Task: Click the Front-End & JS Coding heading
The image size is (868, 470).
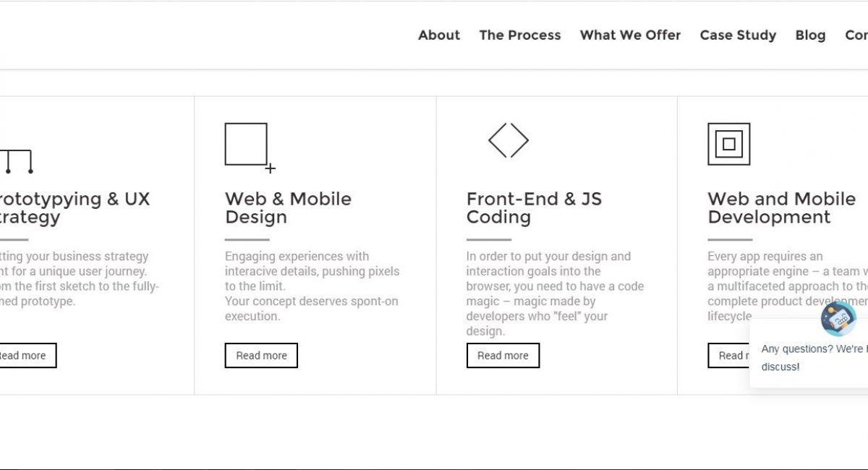Action: tap(534, 208)
